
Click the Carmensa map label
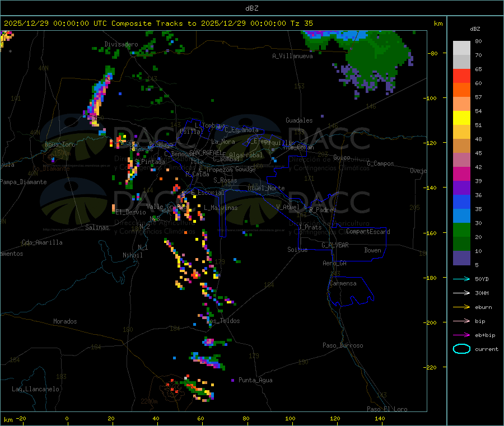pyautogui.click(x=343, y=283)
